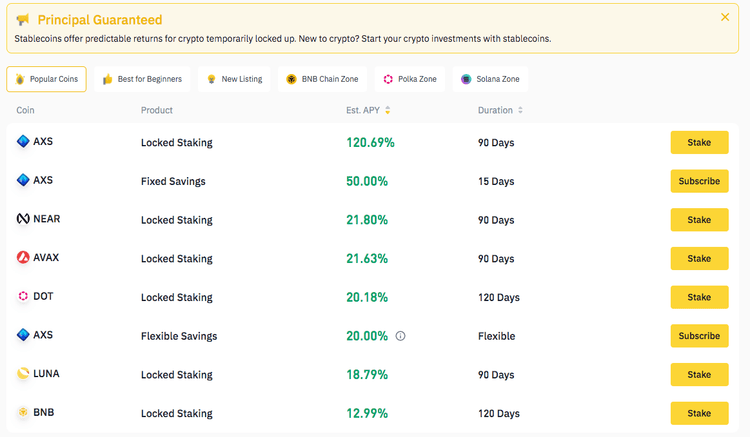
Task: Click the thumbs-up Best for Beginners icon
Action: (x=108, y=79)
